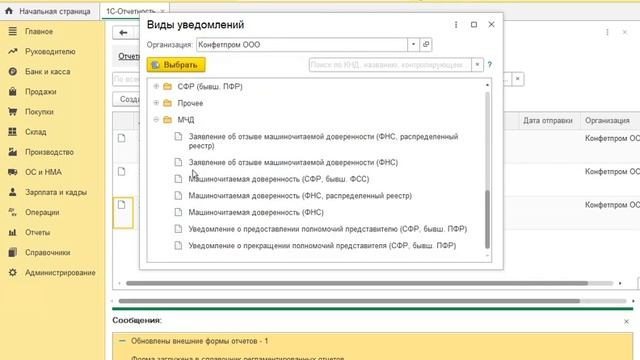The width and height of the screenshot is (640, 360).
Task: Open the Организация field open-form icon
Action: [x=426, y=44]
